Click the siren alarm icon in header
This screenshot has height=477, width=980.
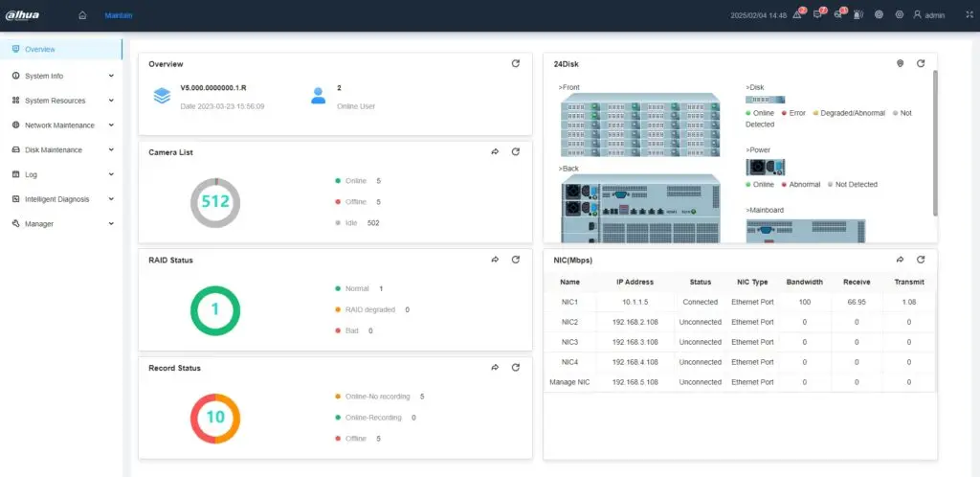coord(857,15)
